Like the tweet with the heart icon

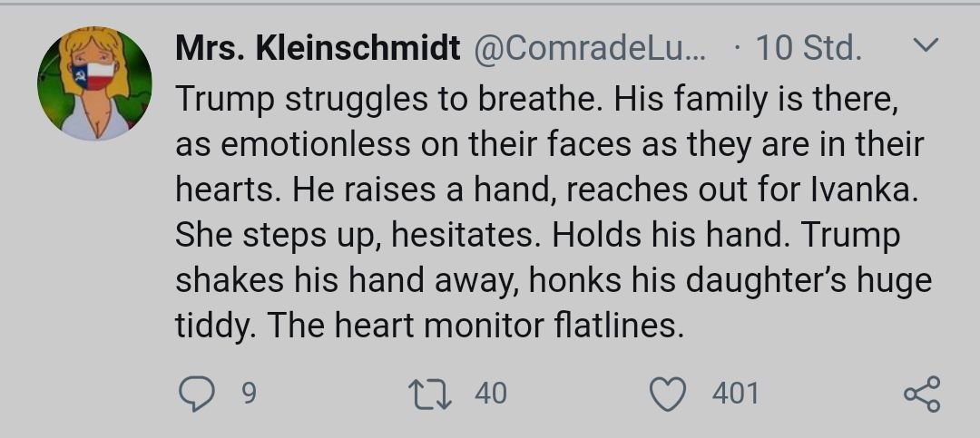[668, 394]
